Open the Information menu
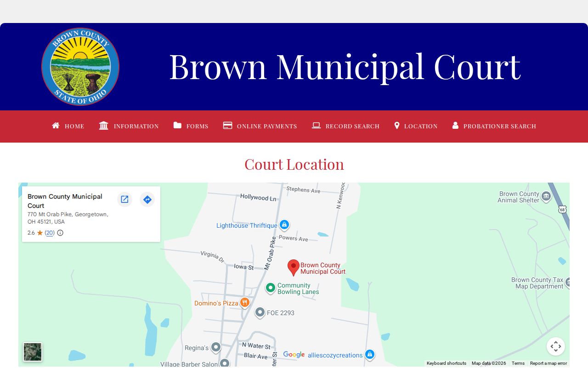 129,126
